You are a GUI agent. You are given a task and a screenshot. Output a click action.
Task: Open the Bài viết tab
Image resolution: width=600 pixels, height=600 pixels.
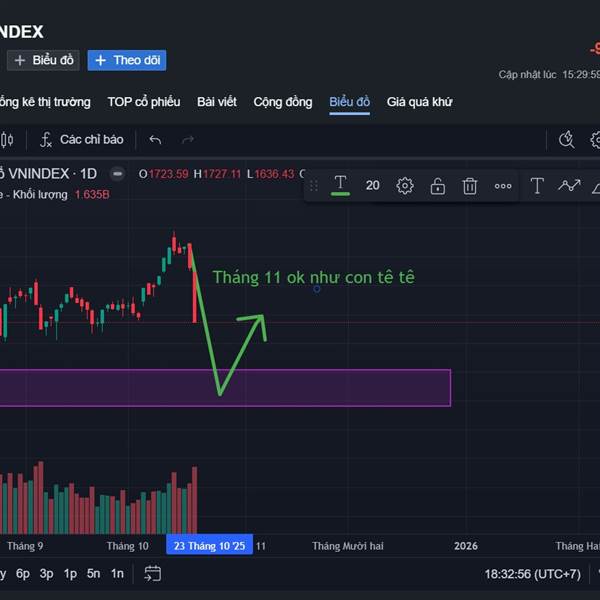pos(217,102)
